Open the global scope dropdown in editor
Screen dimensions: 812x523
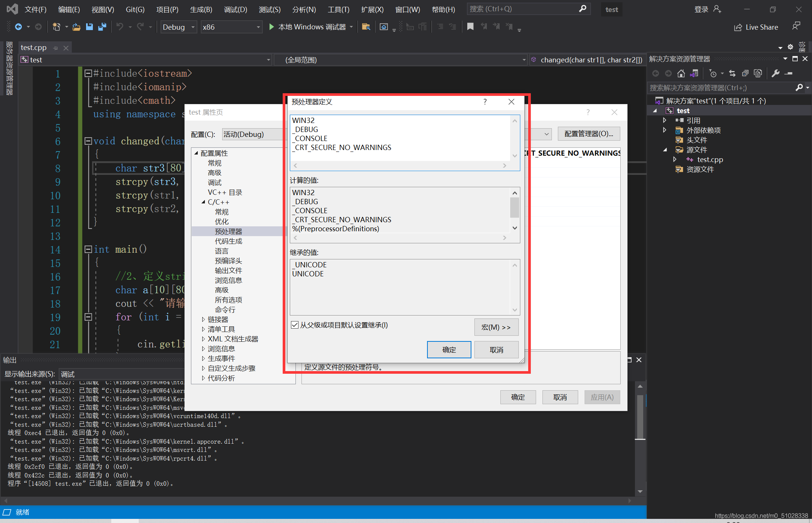(401, 60)
